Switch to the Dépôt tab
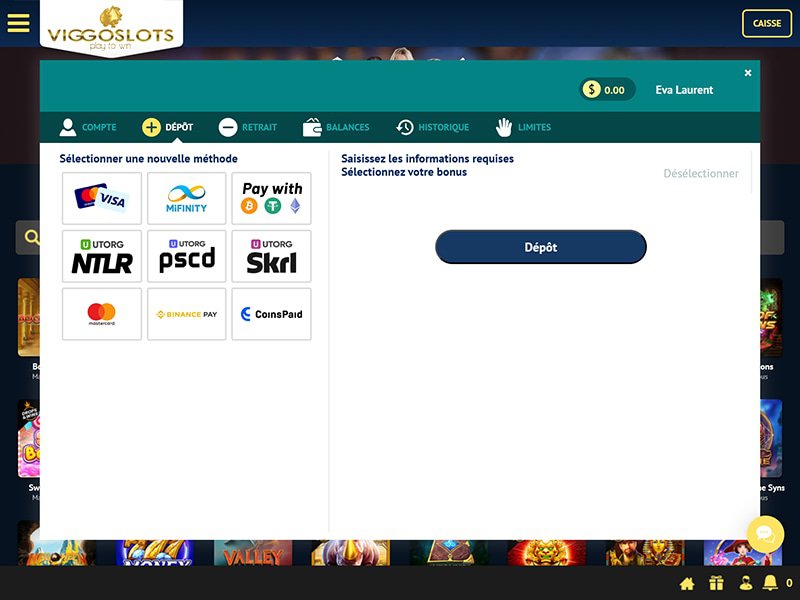Viewport: 800px width, 600px height. click(x=167, y=127)
